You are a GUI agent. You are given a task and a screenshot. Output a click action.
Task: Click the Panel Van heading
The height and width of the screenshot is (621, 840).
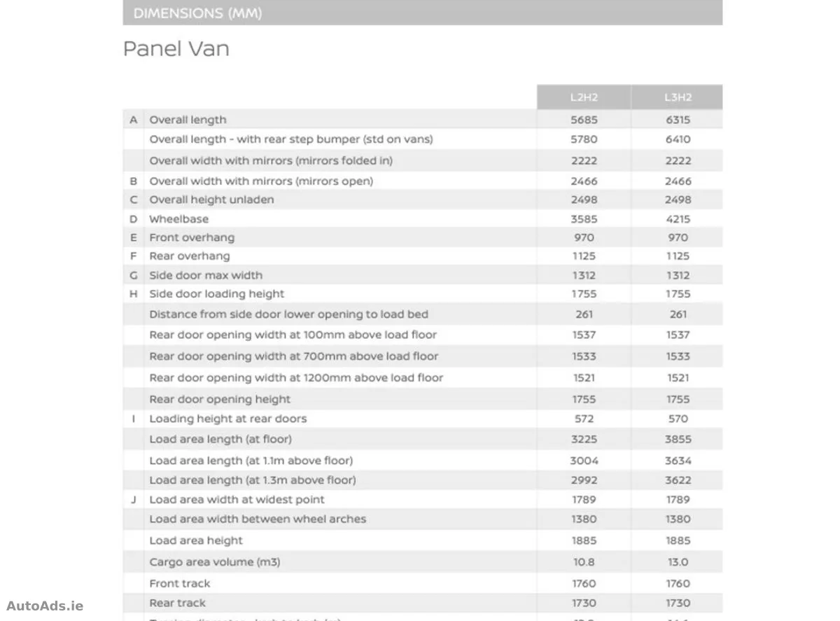pos(176,49)
